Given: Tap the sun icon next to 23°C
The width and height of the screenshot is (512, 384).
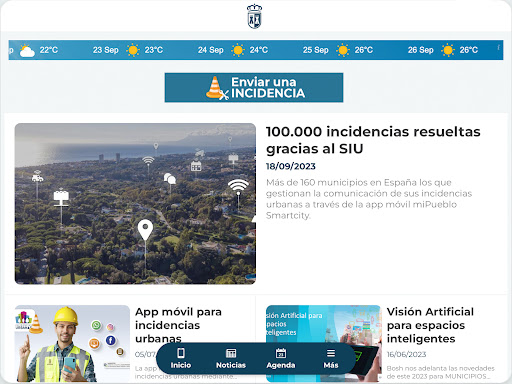Looking at the screenshot, I should pos(133,50).
